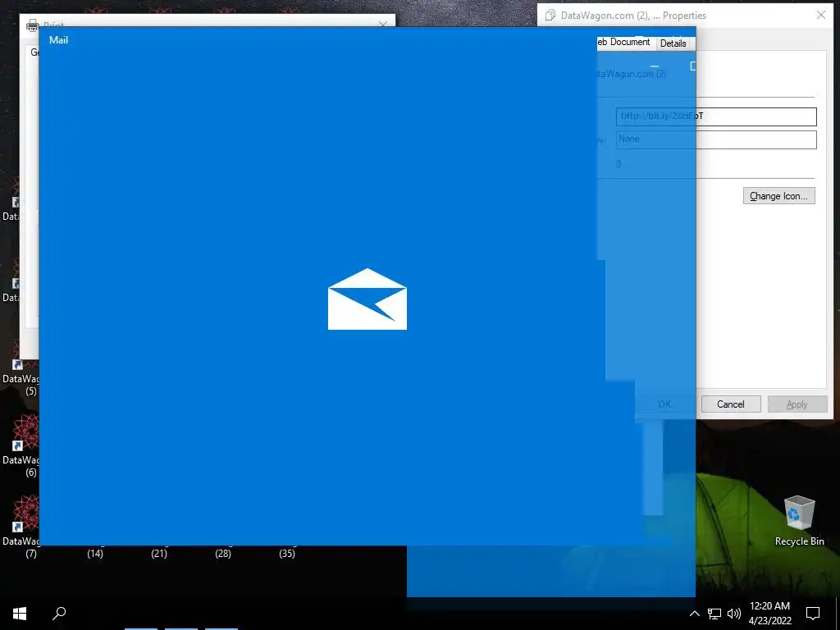The image size is (840, 630).
Task: Click the desktop icon label (21)
Action: click(159, 554)
